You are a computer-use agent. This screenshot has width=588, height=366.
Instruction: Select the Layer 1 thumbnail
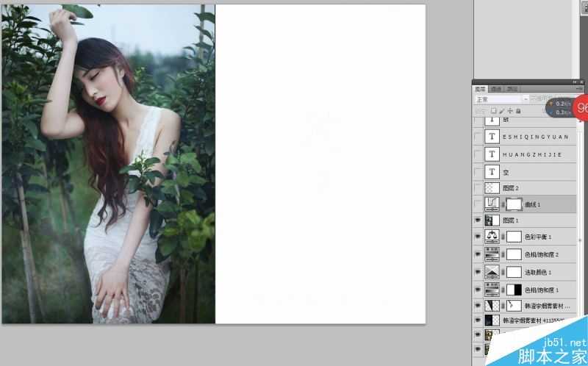[x=494, y=220]
